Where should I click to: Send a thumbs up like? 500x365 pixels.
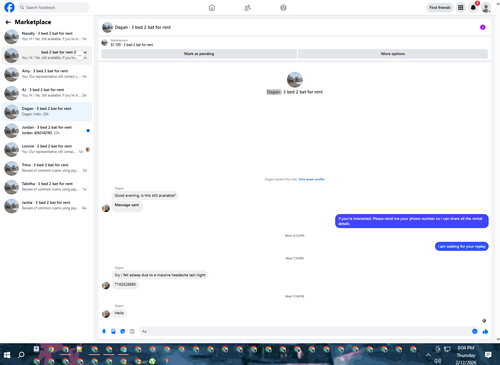point(485,331)
